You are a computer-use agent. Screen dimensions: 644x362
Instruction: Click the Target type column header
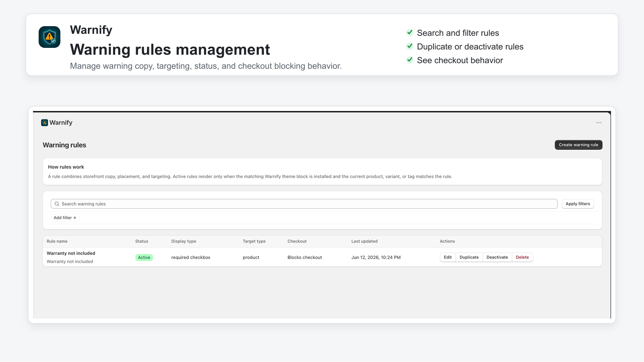tap(254, 241)
